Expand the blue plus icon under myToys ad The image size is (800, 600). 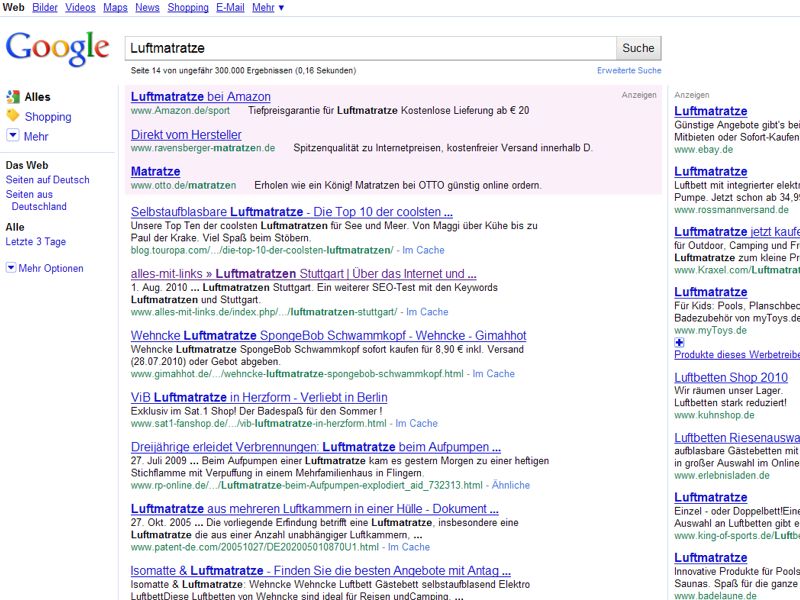[x=680, y=342]
